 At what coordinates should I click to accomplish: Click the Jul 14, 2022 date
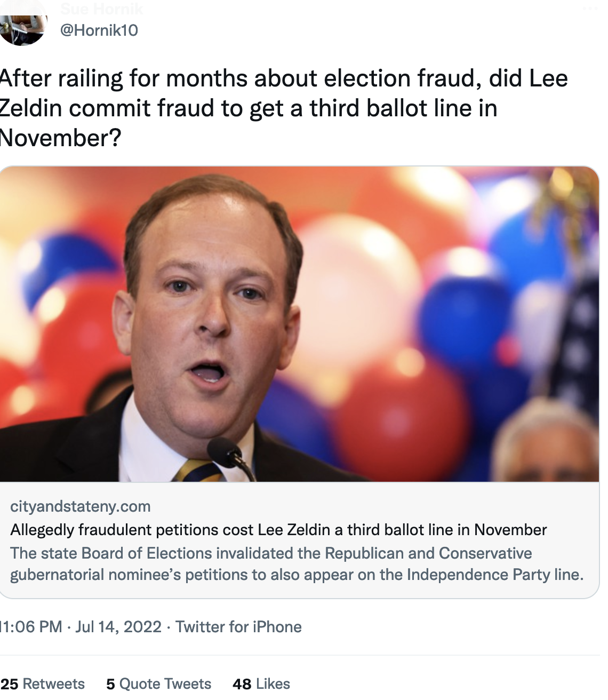pyautogui.click(x=118, y=626)
